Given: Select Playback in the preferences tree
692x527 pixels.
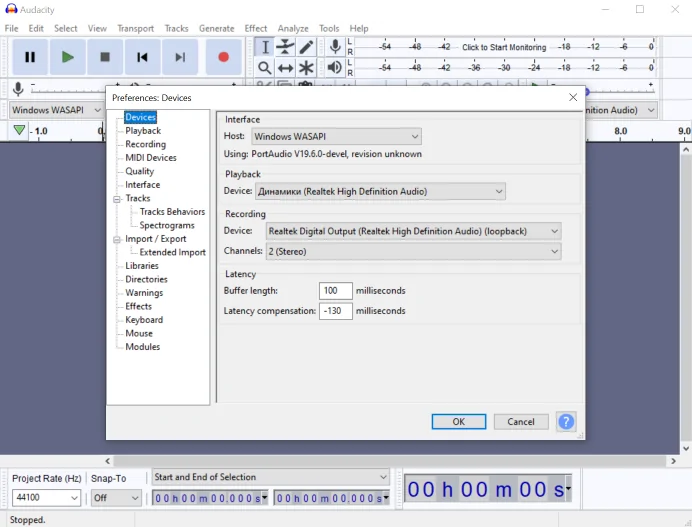Looking at the screenshot, I should click(143, 131).
